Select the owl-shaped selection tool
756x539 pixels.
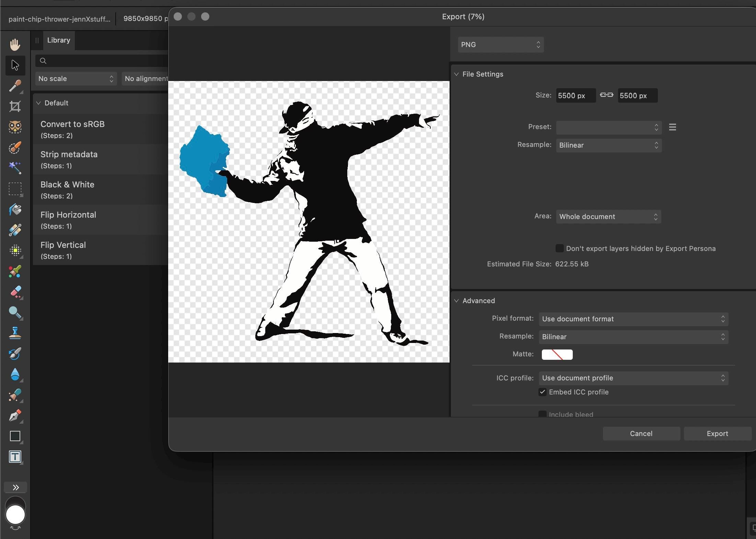tap(15, 127)
